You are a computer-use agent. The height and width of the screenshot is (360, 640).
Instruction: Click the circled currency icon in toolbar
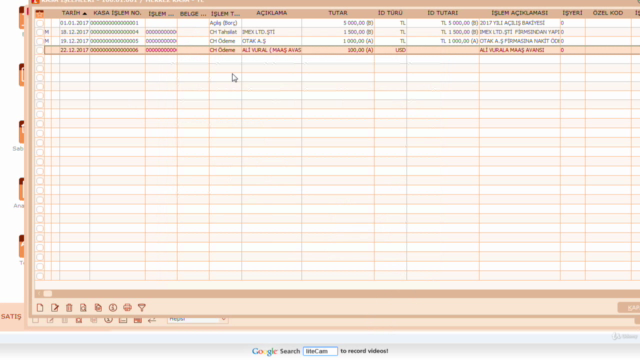coord(113,308)
